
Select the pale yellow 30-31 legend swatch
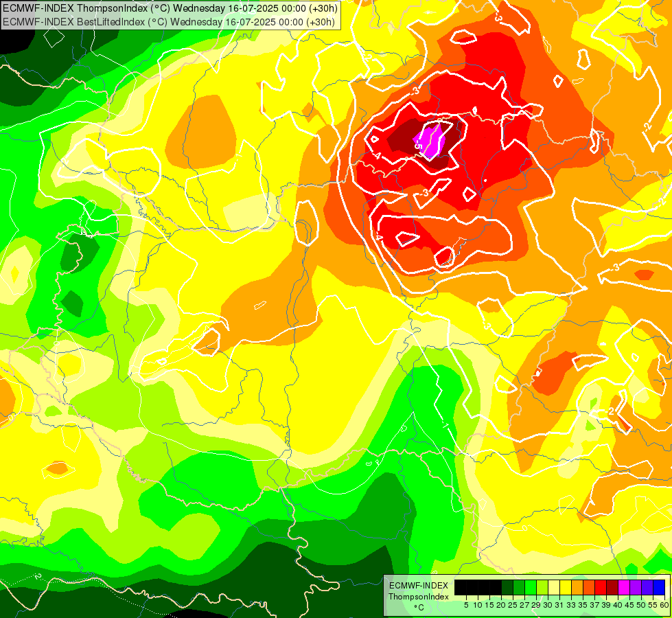(554, 587)
